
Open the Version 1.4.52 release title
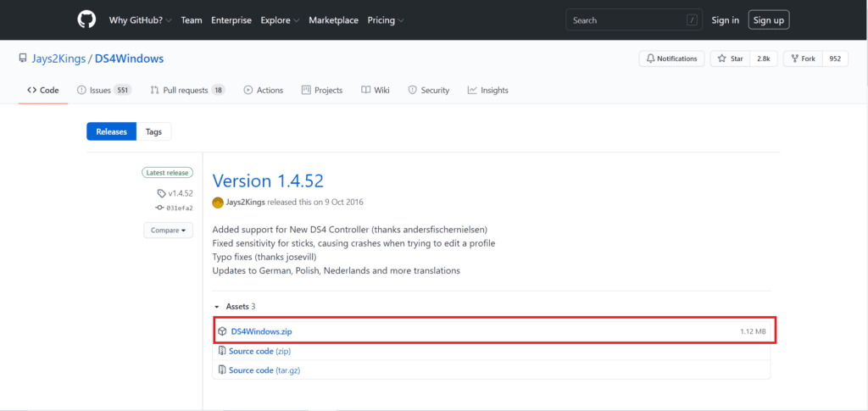click(x=268, y=181)
